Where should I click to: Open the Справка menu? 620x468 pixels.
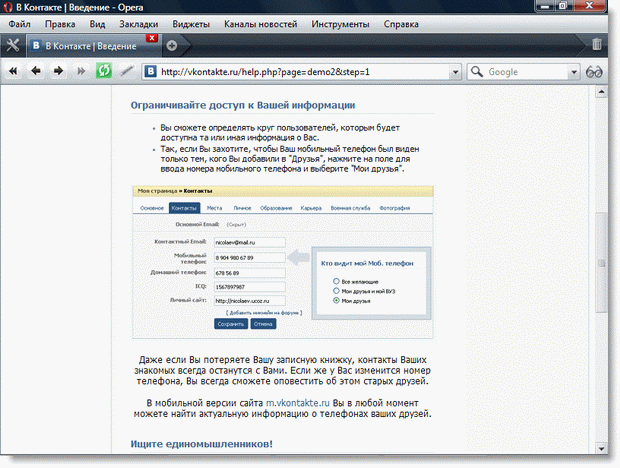tap(401, 24)
